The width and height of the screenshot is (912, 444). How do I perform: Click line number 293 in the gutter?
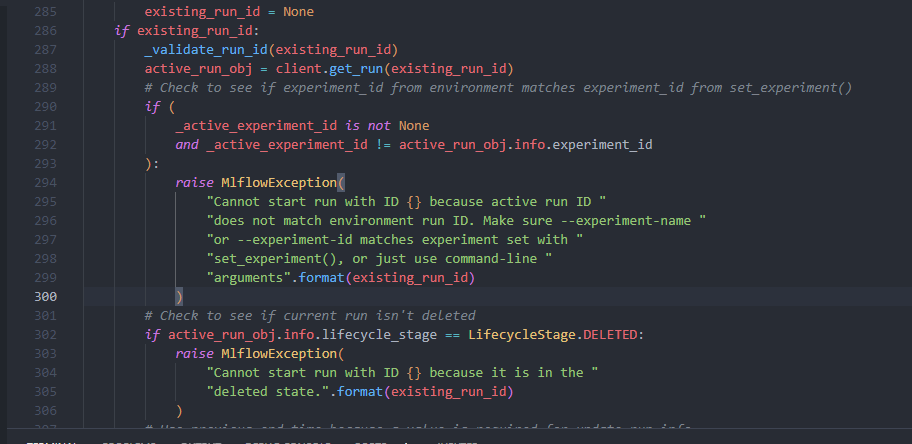coord(45,164)
